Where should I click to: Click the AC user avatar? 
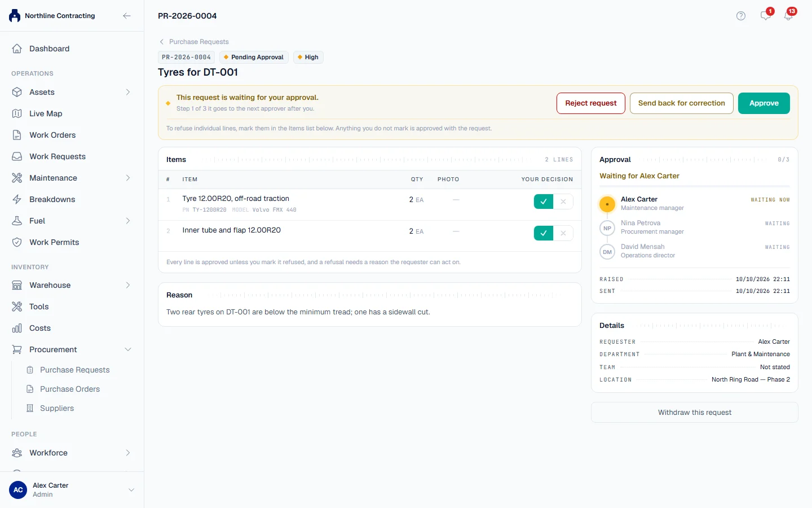click(x=18, y=490)
